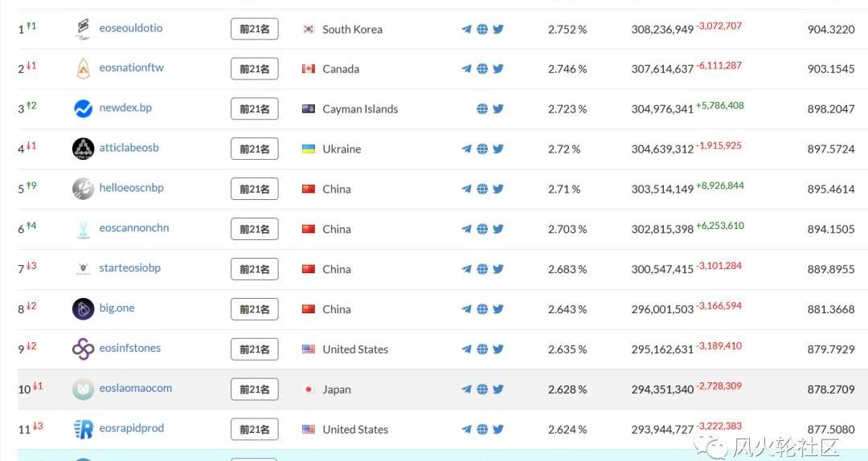Click 前21名 badge for starteosiobp
868x461 pixels.
click(x=255, y=269)
